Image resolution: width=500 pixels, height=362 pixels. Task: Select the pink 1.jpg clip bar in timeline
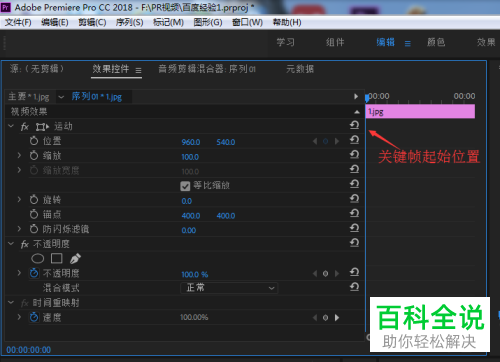pos(420,111)
